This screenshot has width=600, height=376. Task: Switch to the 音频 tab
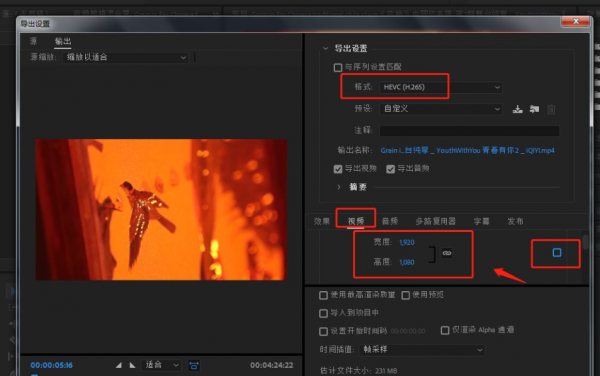point(390,221)
